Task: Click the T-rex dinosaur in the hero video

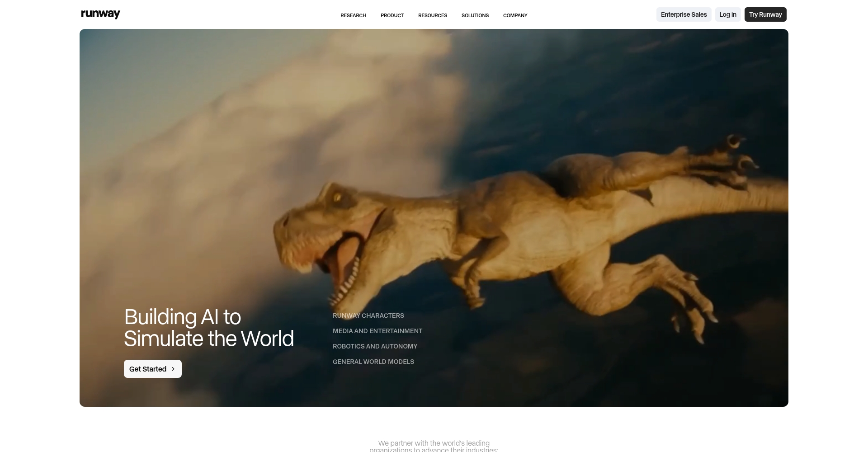Action: click(520, 226)
